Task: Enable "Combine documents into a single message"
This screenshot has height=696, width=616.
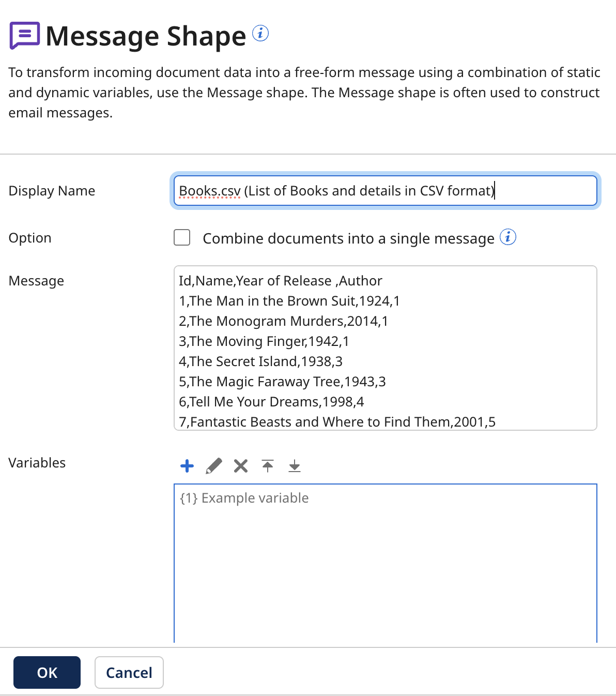Action: tap(182, 237)
